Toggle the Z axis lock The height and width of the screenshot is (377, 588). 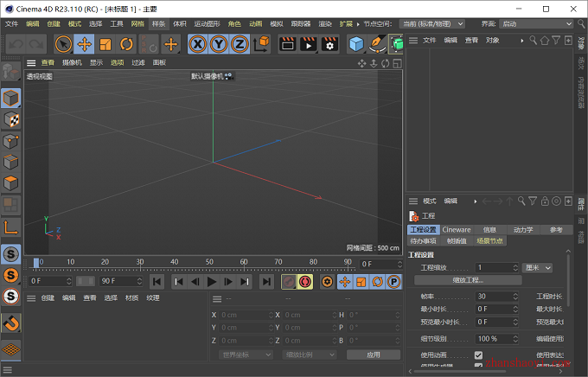click(240, 44)
